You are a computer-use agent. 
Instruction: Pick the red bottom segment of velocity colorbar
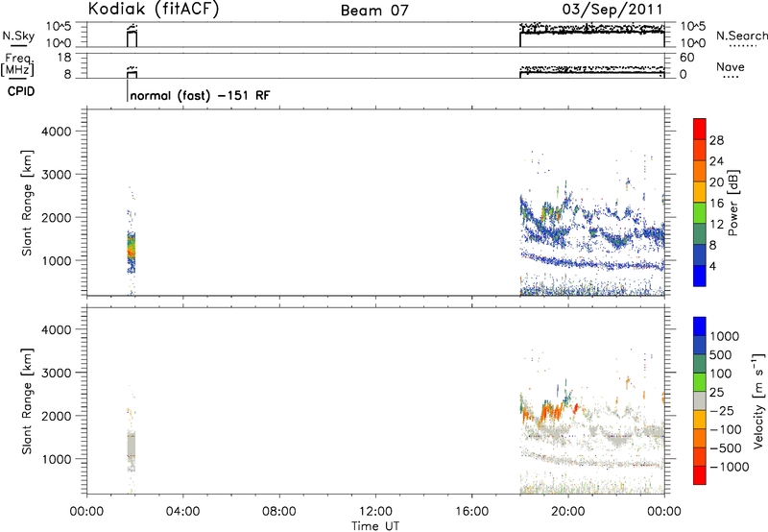point(700,475)
